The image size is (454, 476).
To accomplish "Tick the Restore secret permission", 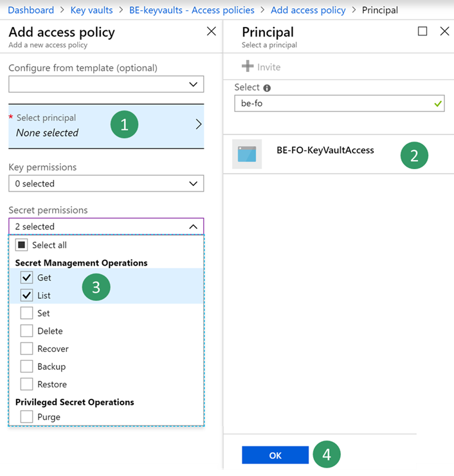I will click(27, 384).
